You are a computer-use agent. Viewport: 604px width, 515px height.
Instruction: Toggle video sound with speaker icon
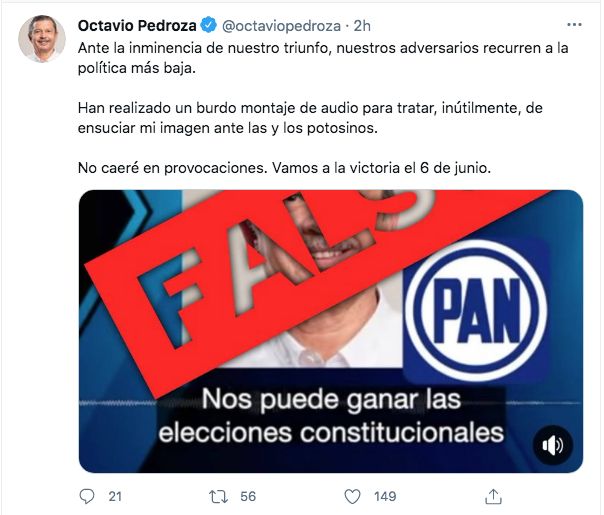552,445
